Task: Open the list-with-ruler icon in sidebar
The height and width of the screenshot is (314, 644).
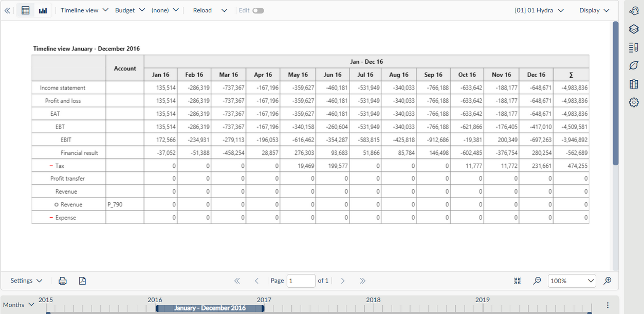Action: pyautogui.click(x=634, y=48)
